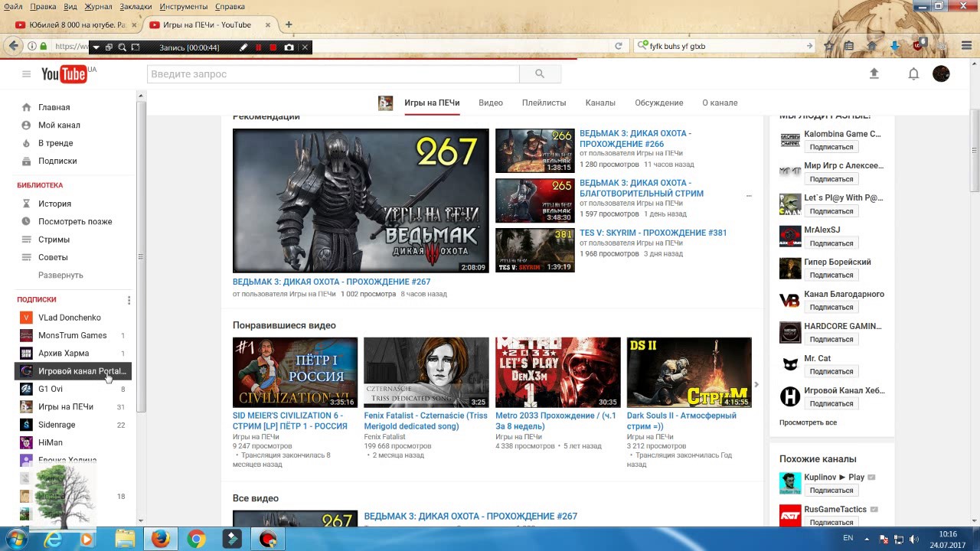The image size is (980, 551).
Task: Open the Metro 2033 video thumbnail
Action: coord(557,373)
